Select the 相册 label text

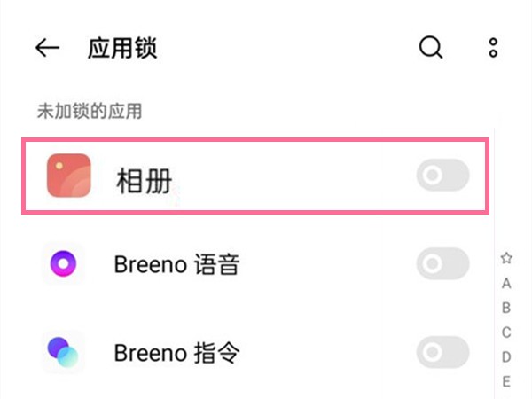click(144, 181)
